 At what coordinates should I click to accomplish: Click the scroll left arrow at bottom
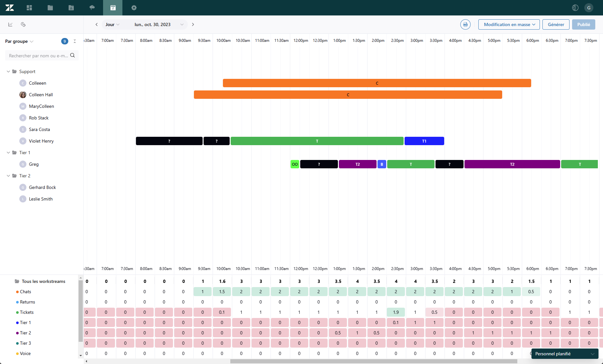coord(86,361)
